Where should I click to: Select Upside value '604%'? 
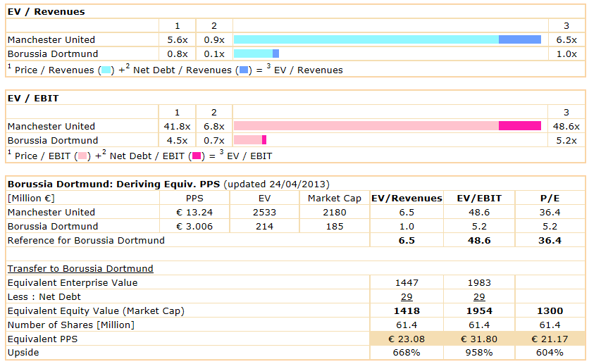click(x=550, y=353)
